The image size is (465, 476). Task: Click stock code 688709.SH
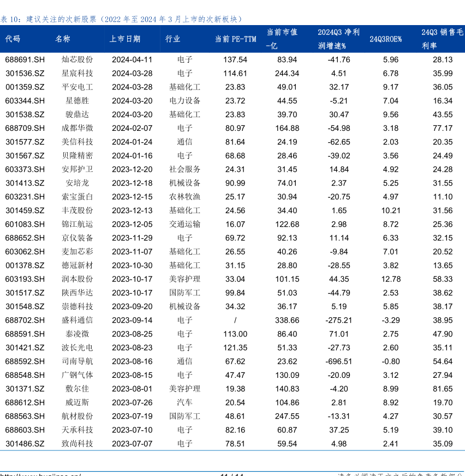tap(25, 128)
